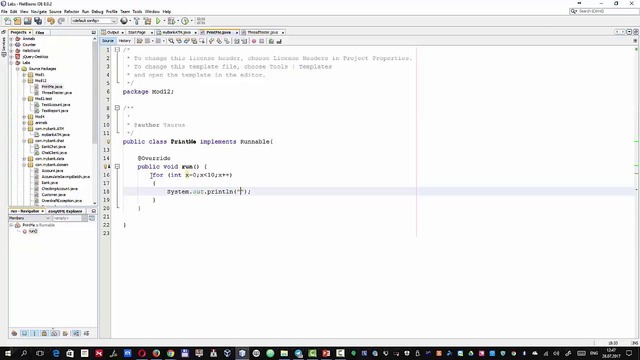Screen dimensions: 640x360
Task: Click the Find Selection magnifier icon
Action: (x=171, y=41)
